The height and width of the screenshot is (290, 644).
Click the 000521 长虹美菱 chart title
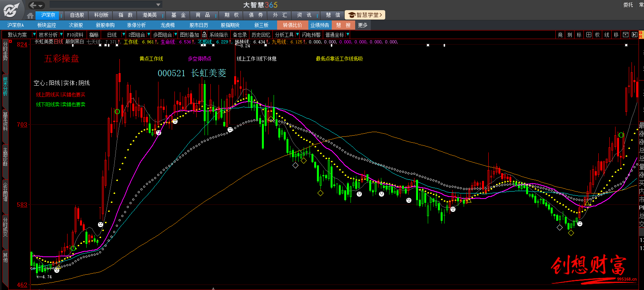[192, 73]
